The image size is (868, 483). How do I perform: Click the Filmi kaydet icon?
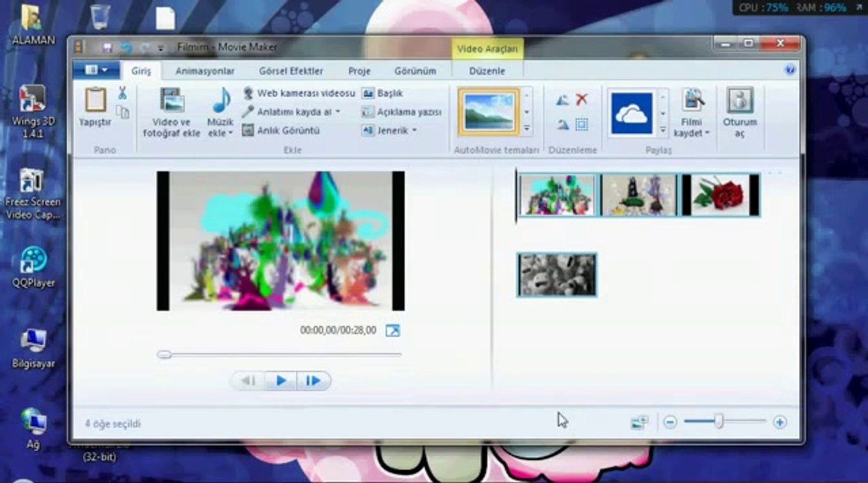point(692,100)
